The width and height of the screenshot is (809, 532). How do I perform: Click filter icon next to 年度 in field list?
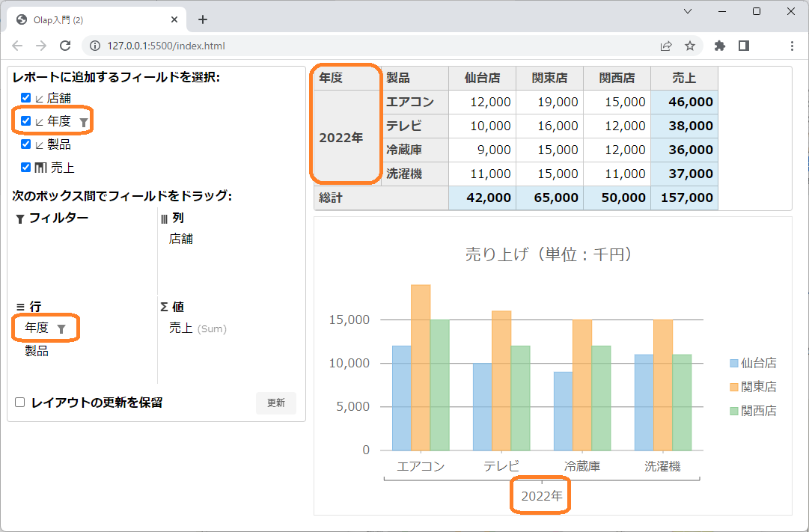pos(84,122)
